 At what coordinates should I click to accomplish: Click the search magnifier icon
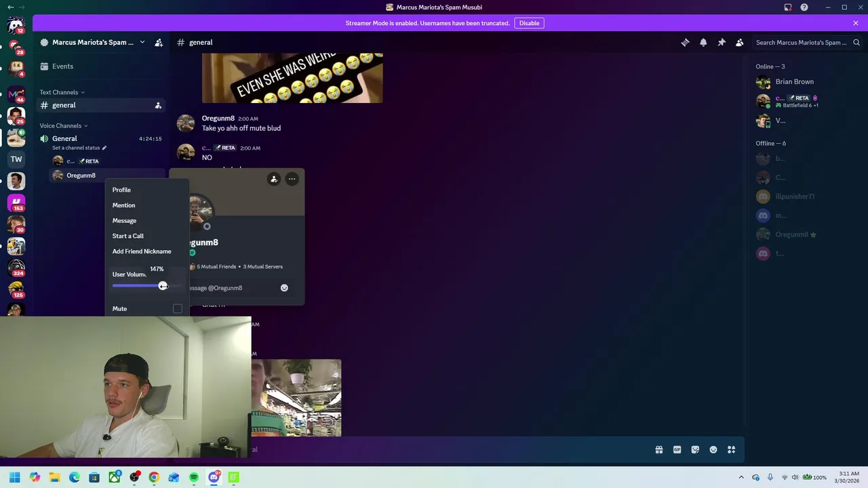click(856, 42)
